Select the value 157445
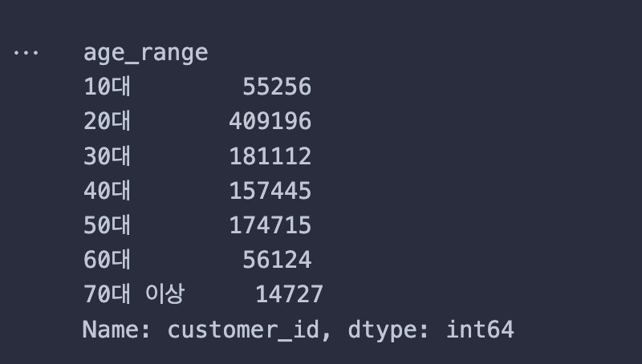Screen dimensions: 642x364 [270, 191]
